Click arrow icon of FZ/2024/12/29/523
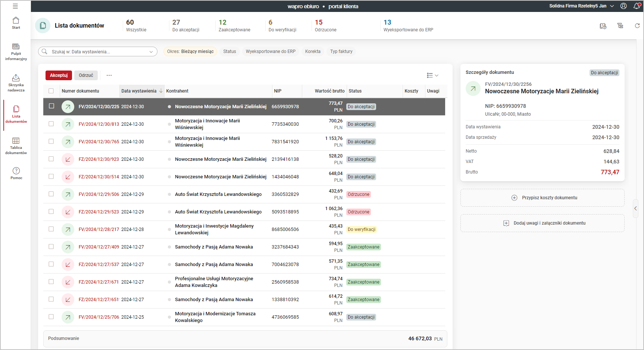The image size is (644, 350). click(x=68, y=212)
